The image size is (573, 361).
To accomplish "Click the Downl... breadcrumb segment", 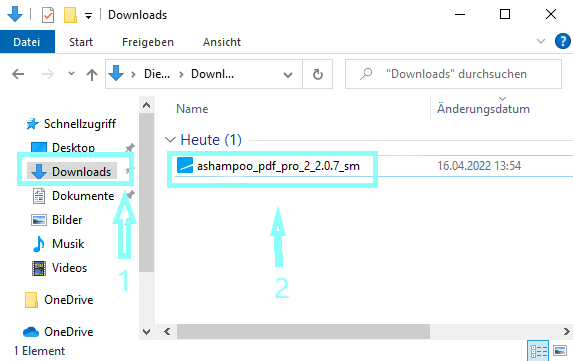I will tap(212, 74).
